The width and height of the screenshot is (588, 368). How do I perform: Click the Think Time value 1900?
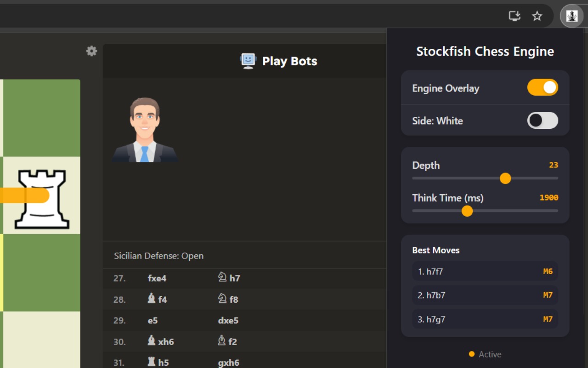tap(549, 197)
